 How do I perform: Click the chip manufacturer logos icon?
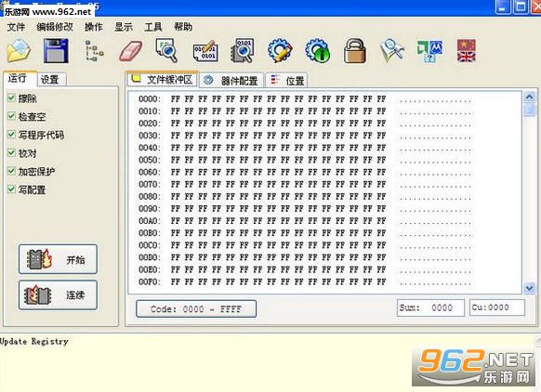coord(429,51)
